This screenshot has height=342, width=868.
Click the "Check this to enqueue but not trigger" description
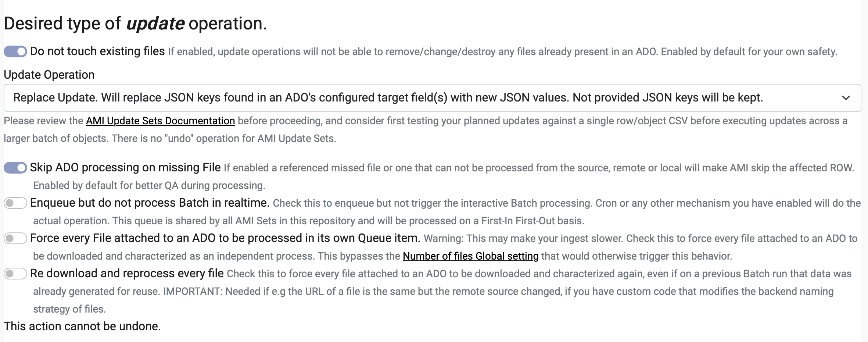pos(432,203)
